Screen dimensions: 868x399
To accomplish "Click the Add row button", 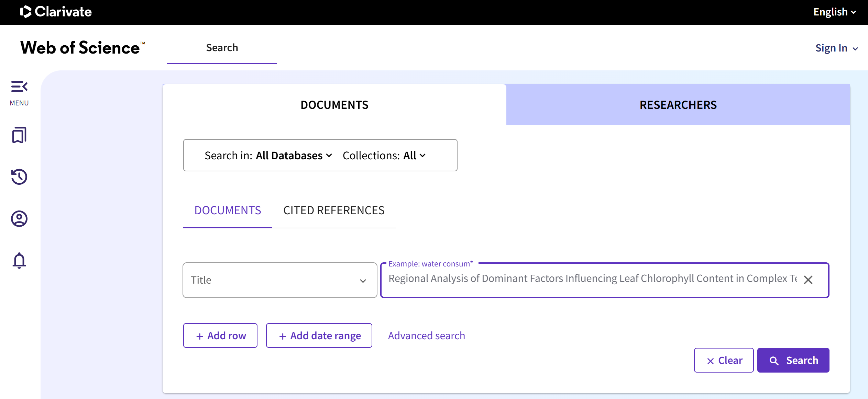I will point(220,335).
